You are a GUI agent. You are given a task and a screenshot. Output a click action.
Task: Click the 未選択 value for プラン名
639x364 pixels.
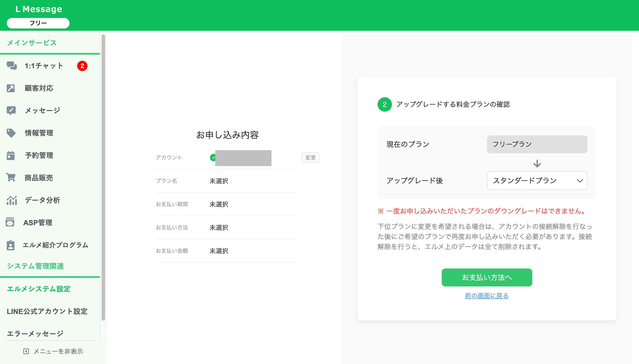tap(219, 181)
